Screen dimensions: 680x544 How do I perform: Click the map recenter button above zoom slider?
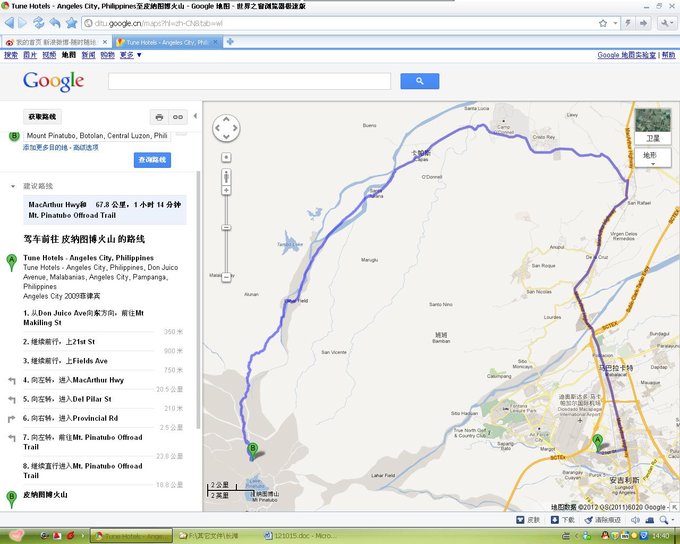[226, 157]
